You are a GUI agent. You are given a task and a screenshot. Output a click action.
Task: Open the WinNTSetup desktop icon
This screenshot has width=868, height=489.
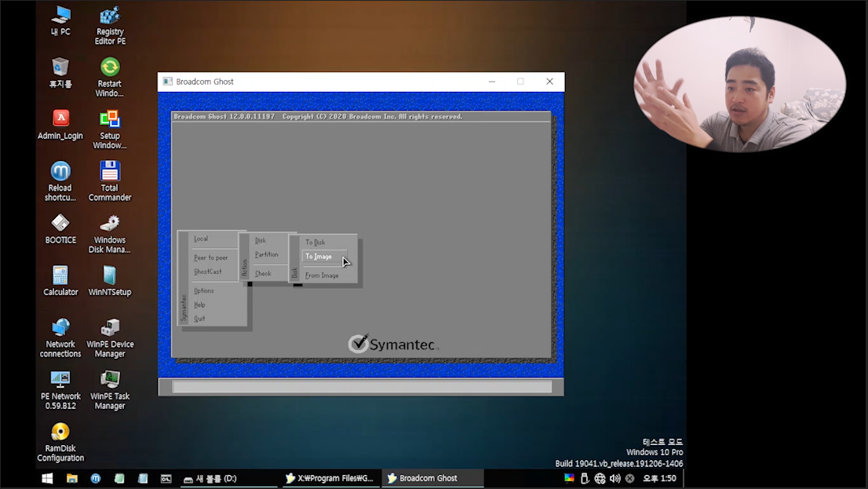[110, 281]
